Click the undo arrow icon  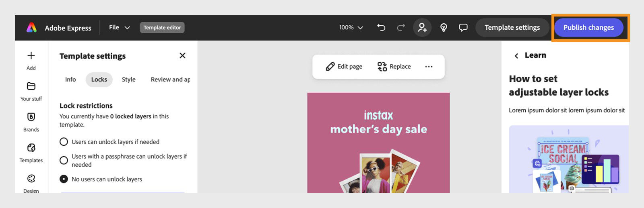(381, 27)
